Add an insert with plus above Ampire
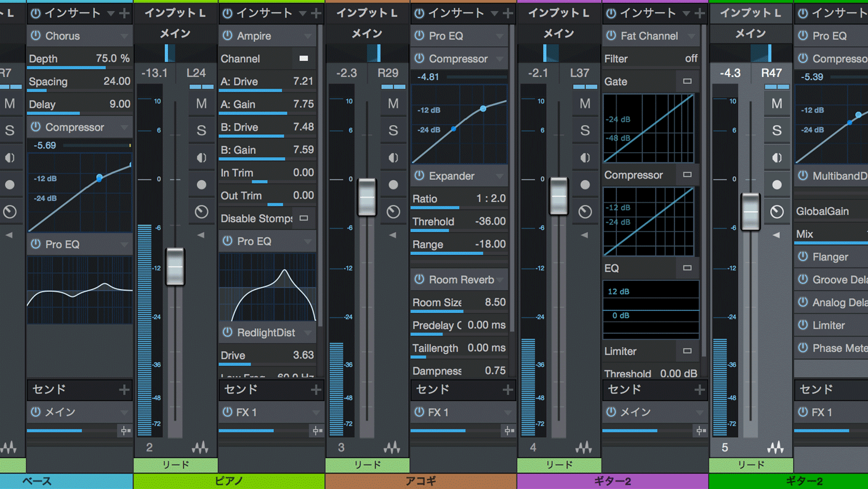Image resolution: width=868 pixels, height=489 pixels. click(x=316, y=13)
